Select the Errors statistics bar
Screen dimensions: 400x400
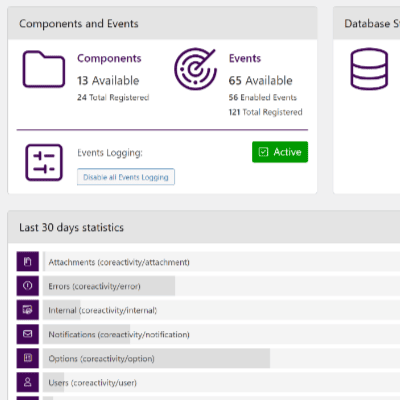(109, 286)
